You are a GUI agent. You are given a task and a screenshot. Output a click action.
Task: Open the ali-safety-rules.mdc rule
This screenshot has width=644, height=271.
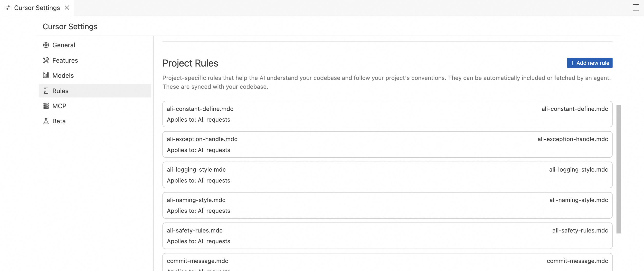pos(195,231)
